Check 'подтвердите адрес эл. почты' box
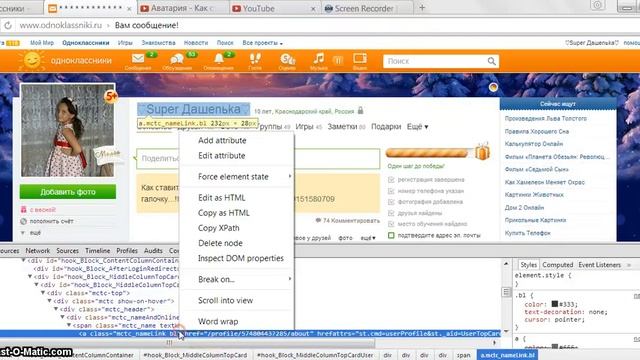This screenshot has width=640, height=360. 391,235
